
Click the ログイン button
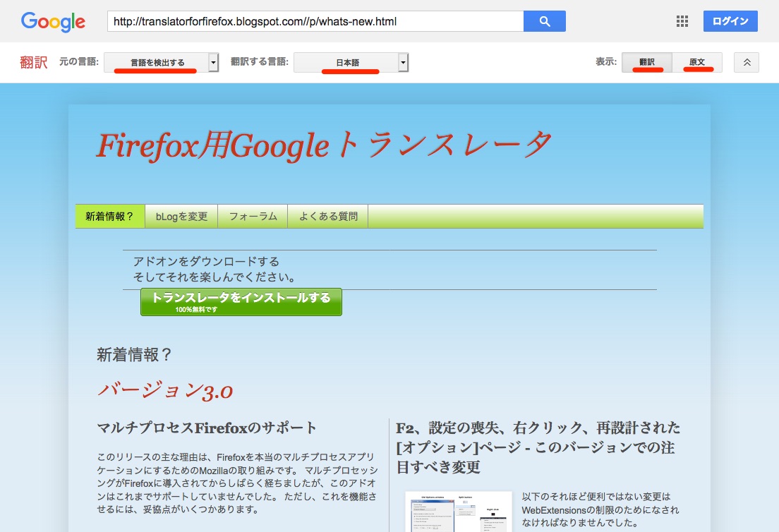(730, 21)
